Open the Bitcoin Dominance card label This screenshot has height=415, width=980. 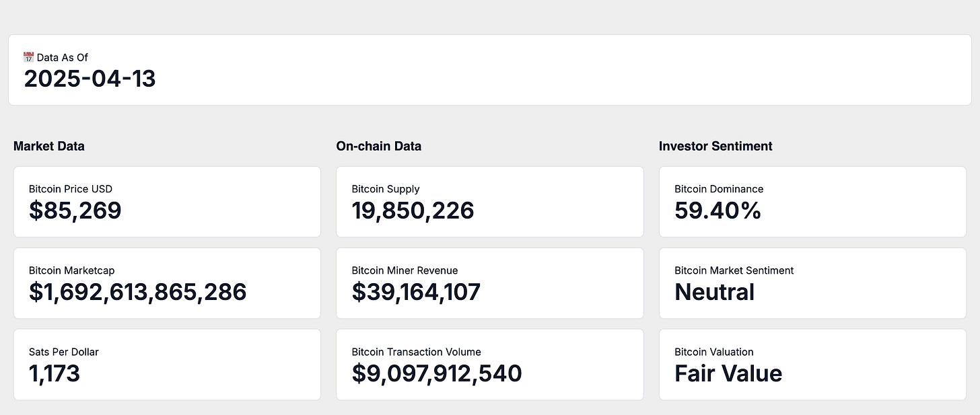[719, 189]
